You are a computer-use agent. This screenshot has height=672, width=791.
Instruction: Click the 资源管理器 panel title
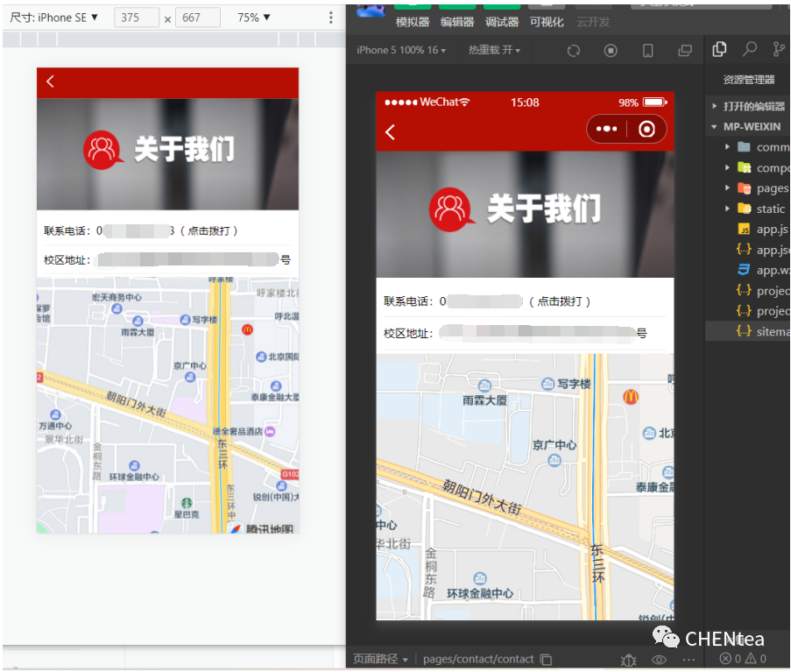[x=749, y=80]
